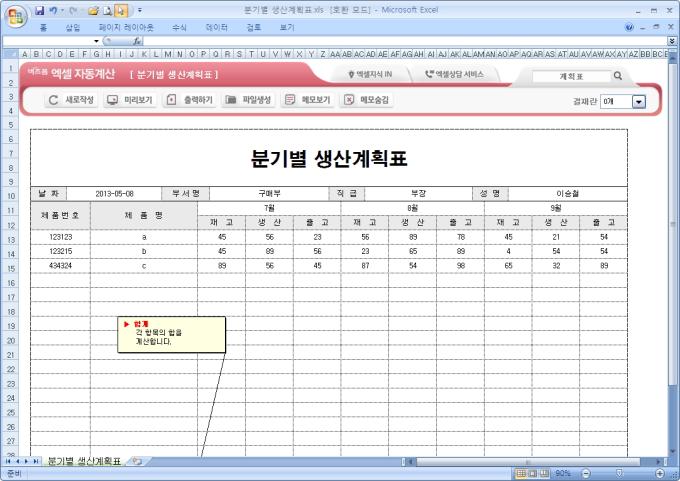Click the zoom in plus button
This screenshot has width=680, height=481.
660,473
